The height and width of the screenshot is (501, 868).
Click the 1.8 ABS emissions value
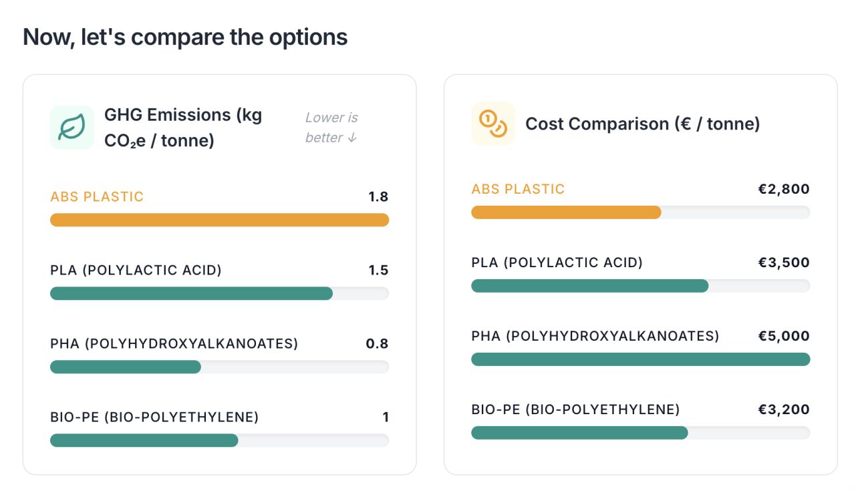(378, 196)
